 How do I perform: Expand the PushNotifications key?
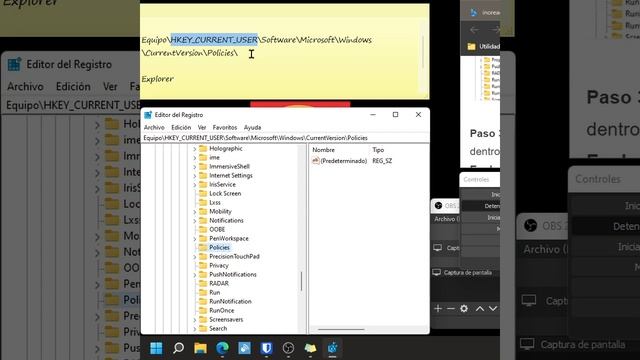point(195,274)
